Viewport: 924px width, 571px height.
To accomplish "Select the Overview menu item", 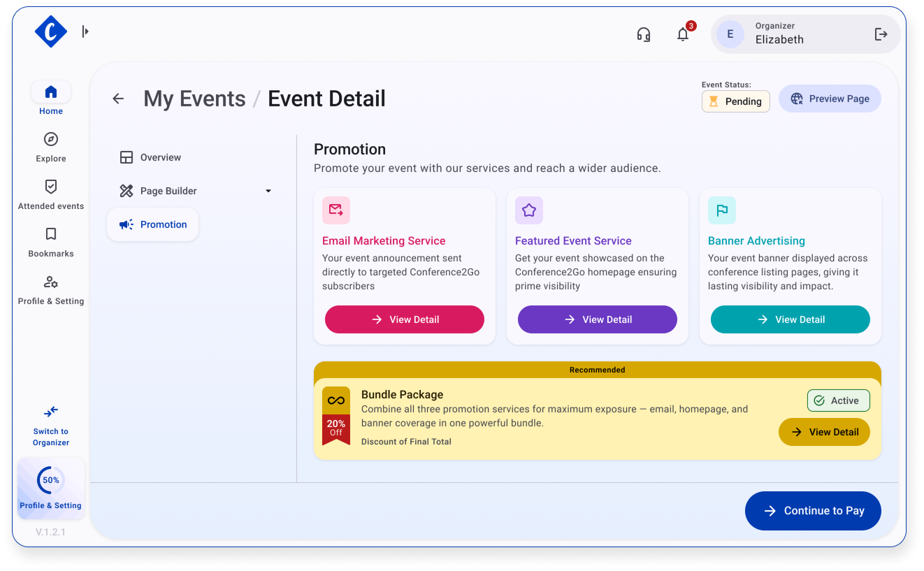I will 160,157.
